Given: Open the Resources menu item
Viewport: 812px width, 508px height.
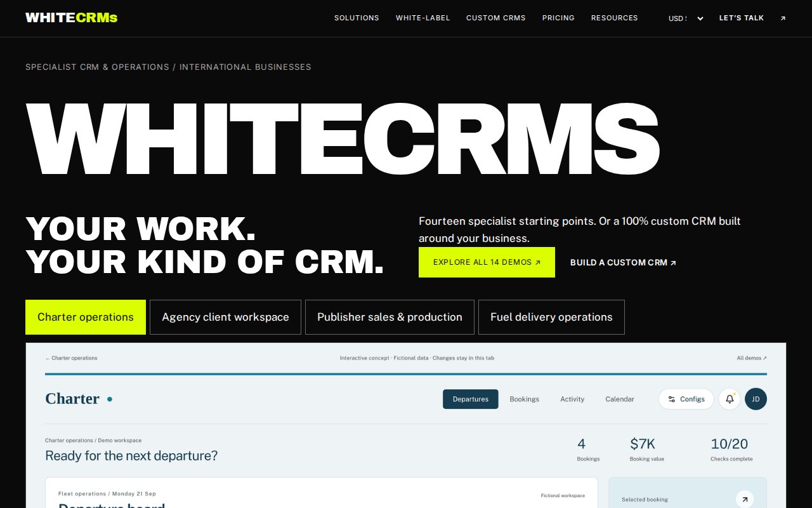Looking at the screenshot, I should coord(615,18).
